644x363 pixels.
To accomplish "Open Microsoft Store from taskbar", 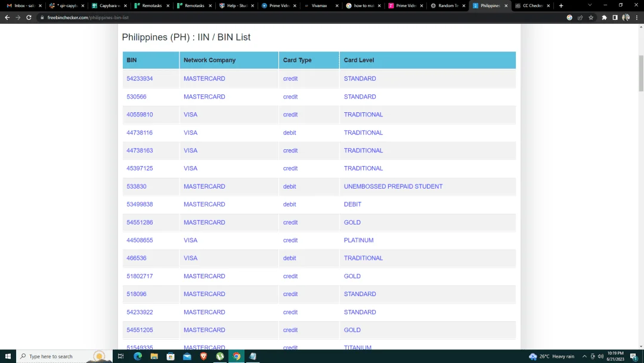I will click(171, 356).
